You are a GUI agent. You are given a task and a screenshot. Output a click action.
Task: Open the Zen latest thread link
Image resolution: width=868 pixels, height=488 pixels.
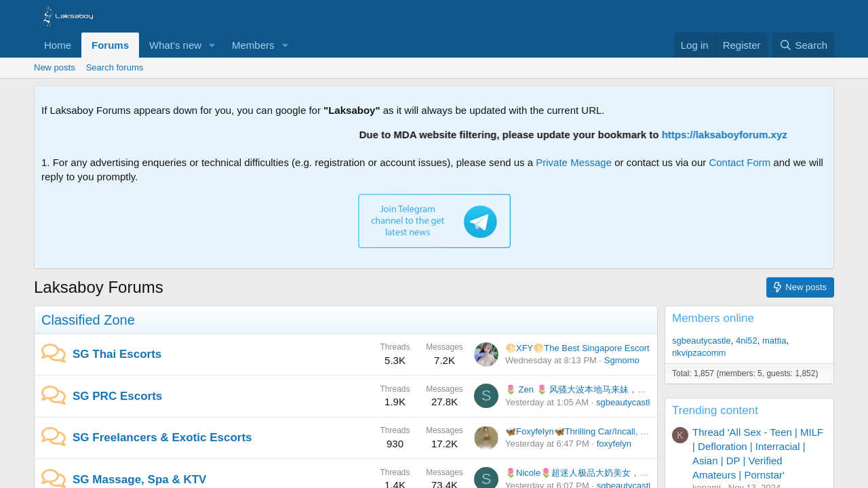(577, 390)
